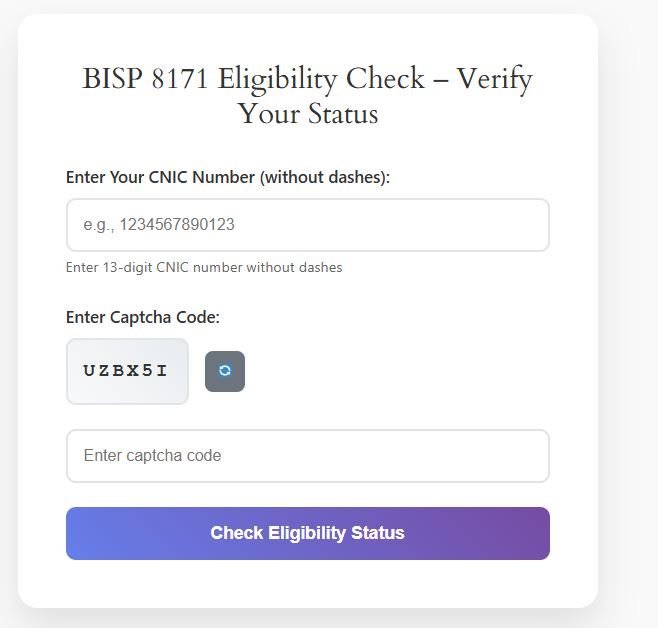
Task: Click the UZBX5I captcha image
Action: pyautogui.click(x=127, y=371)
